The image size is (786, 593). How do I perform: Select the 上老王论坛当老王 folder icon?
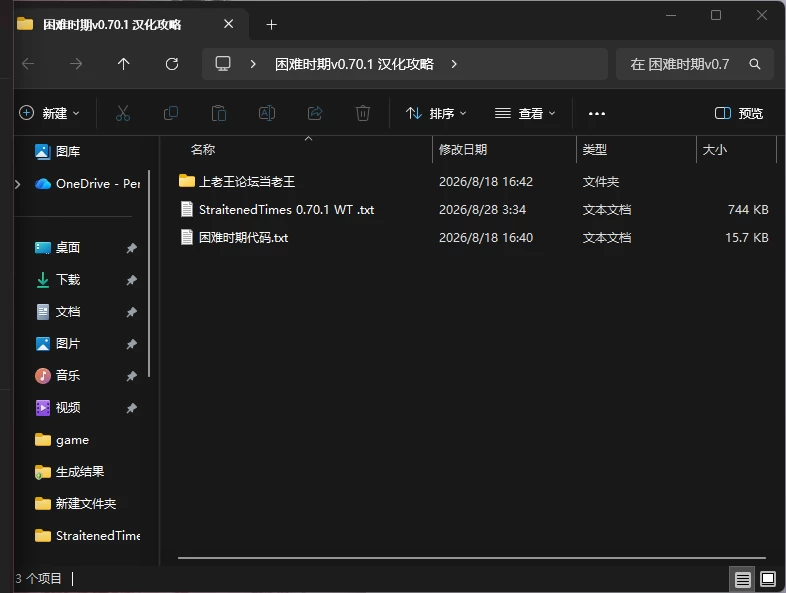186,181
